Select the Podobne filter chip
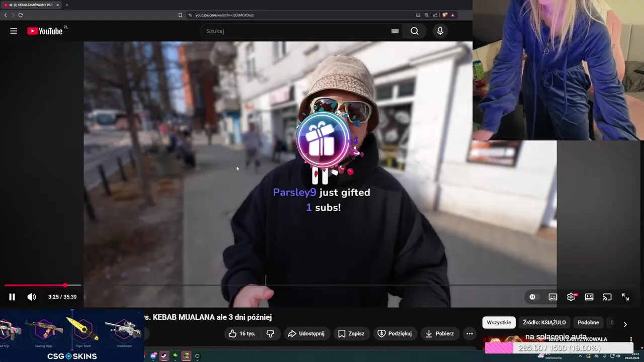This screenshot has width=644, height=362. [588, 322]
